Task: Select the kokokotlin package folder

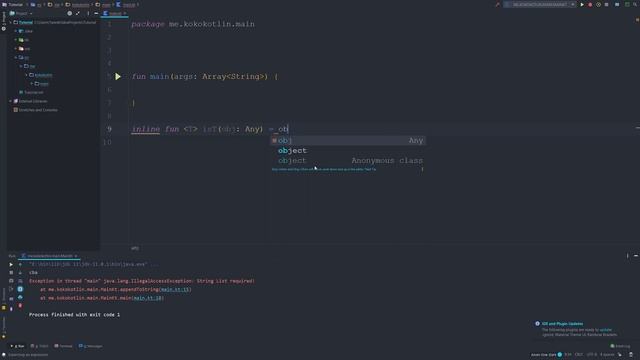Action: point(41,75)
